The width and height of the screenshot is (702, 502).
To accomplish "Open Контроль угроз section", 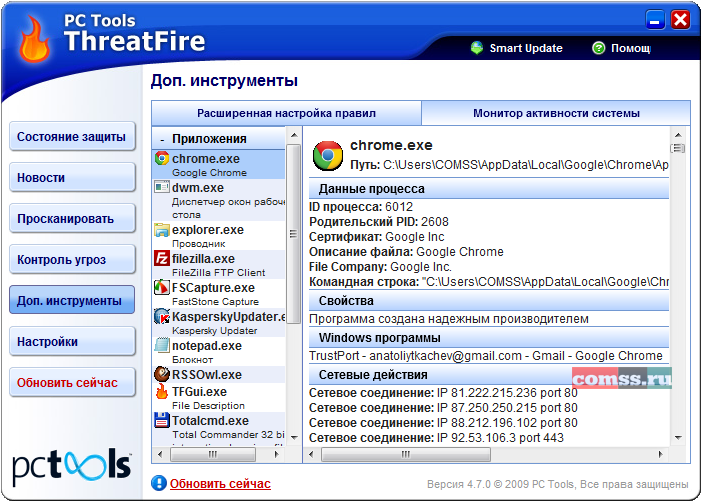I will tap(72, 260).
